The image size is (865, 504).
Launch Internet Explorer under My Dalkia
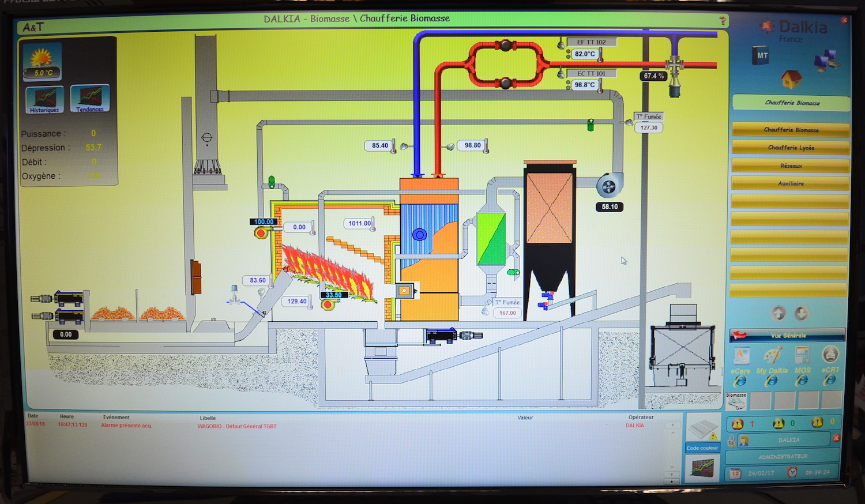[x=771, y=381]
